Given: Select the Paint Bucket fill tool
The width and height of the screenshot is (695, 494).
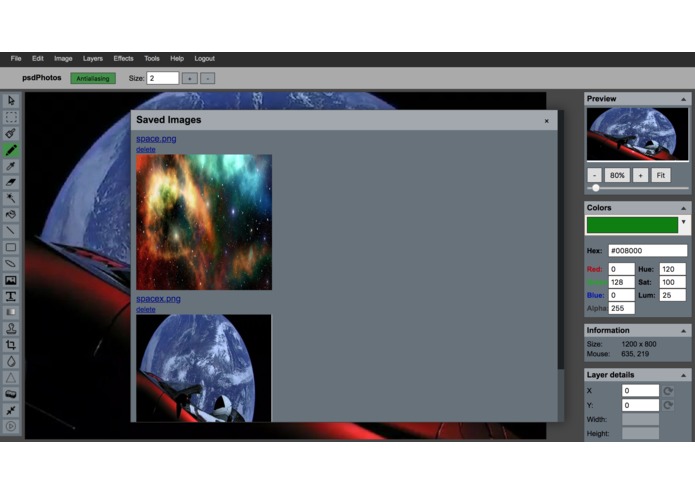Looking at the screenshot, I should (x=11, y=215).
